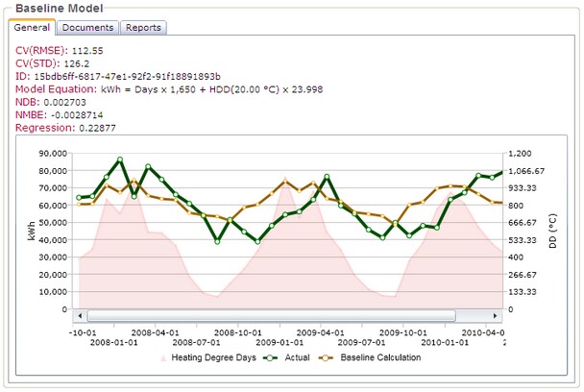Select the ID value 15bdb6ff-6817-47e1-92f2-91f18891893b
Viewport: 584px width, 392px height.
tap(128, 77)
